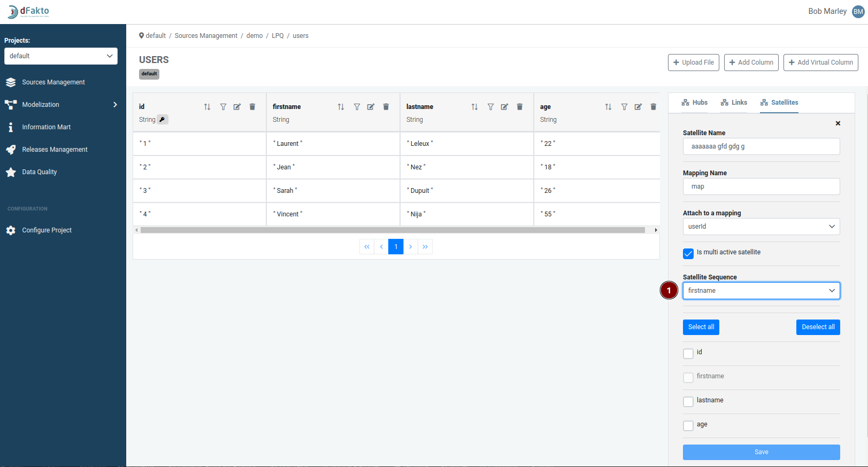
Task: Sort the id column
Action: [207, 107]
